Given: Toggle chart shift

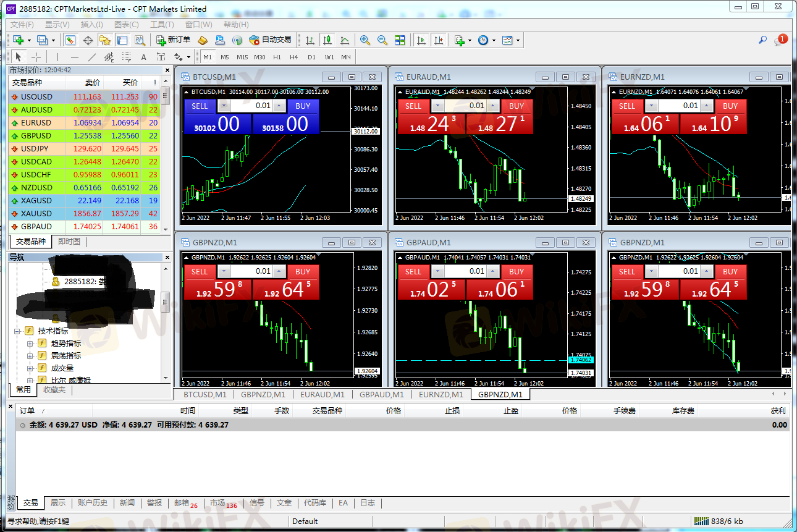Looking at the screenshot, I should tap(439, 40).
